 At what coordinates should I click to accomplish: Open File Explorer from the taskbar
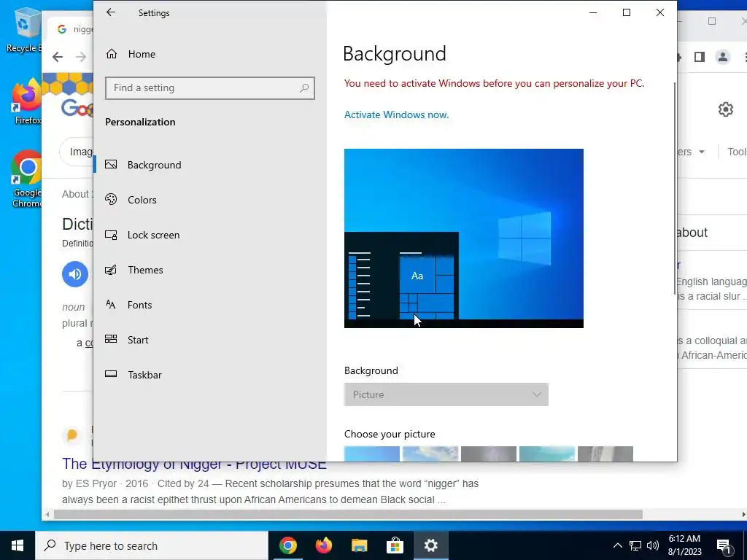359,545
